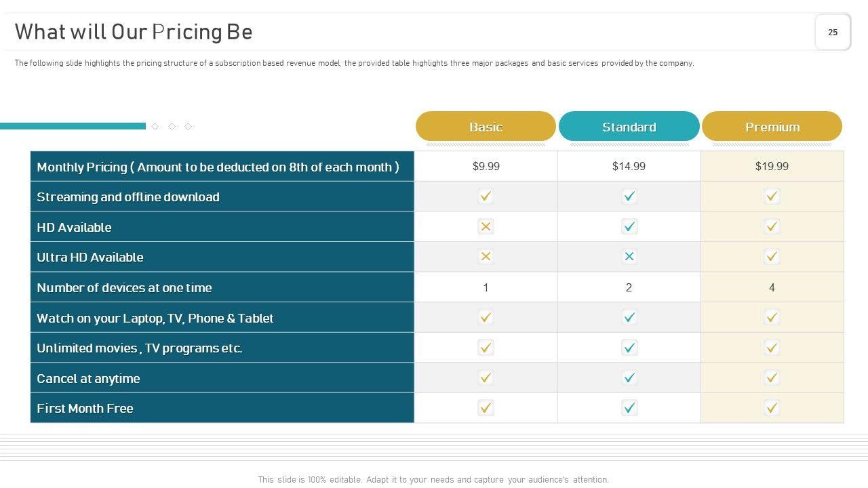This screenshot has width=868, height=488.
Task: Toggle Standard HD Available checkbox
Action: point(629,227)
